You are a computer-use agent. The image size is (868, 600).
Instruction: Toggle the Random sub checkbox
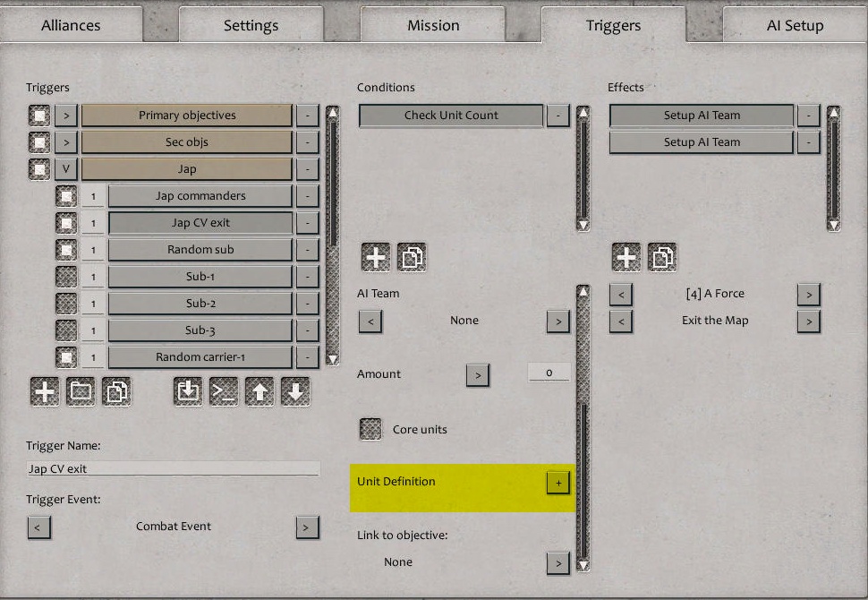click(x=66, y=250)
